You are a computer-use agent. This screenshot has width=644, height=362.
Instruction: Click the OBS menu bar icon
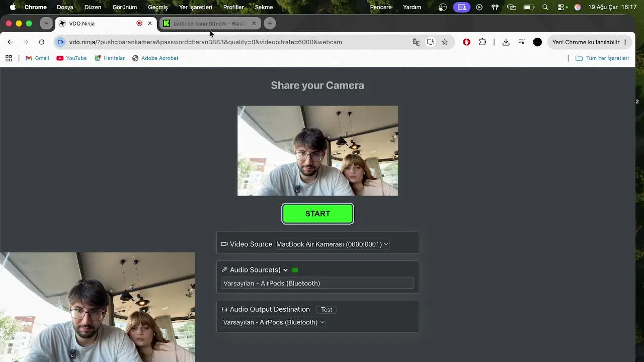(x=443, y=7)
